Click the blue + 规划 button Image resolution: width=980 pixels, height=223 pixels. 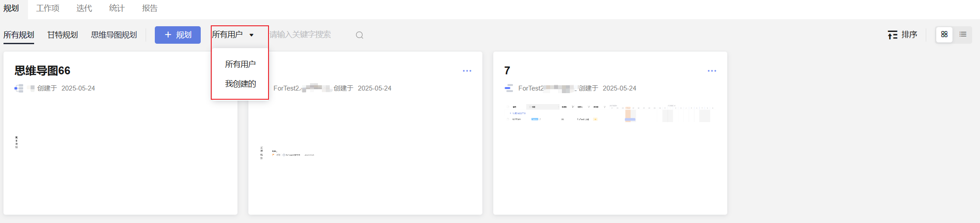pos(178,35)
